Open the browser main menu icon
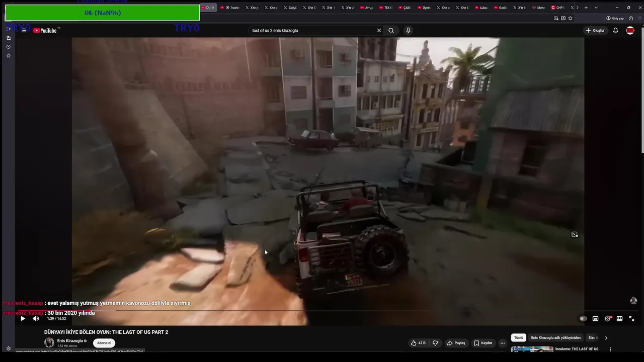The height and width of the screenshot is (362, 644). [x=639, y=18]
